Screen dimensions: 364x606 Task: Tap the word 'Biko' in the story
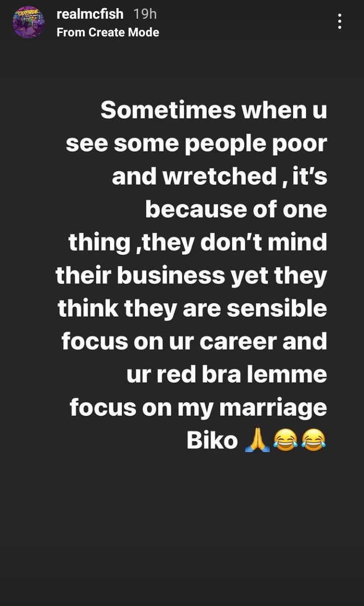pos(212,441)
